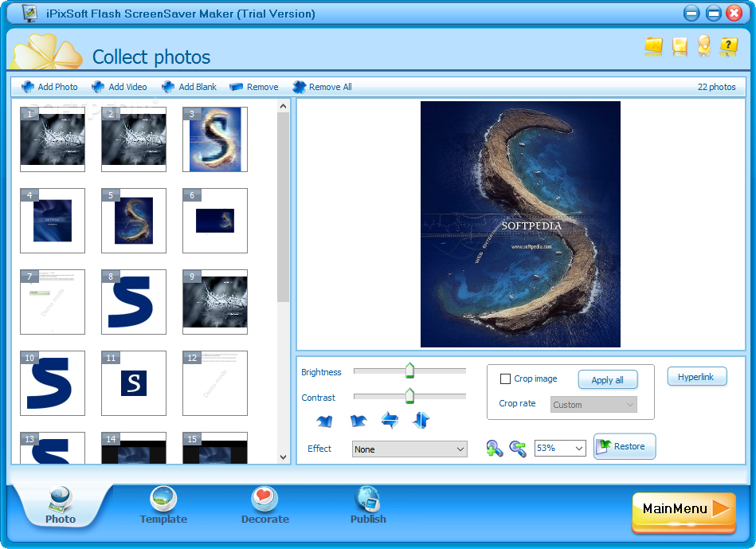Open the yellow folder icon at top right
The height and width of the screenshot is (549, 756).
tap(653, 46)
